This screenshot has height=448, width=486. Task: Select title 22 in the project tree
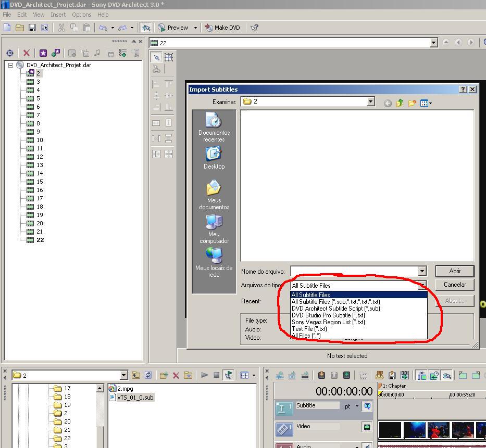pos(40,240)
